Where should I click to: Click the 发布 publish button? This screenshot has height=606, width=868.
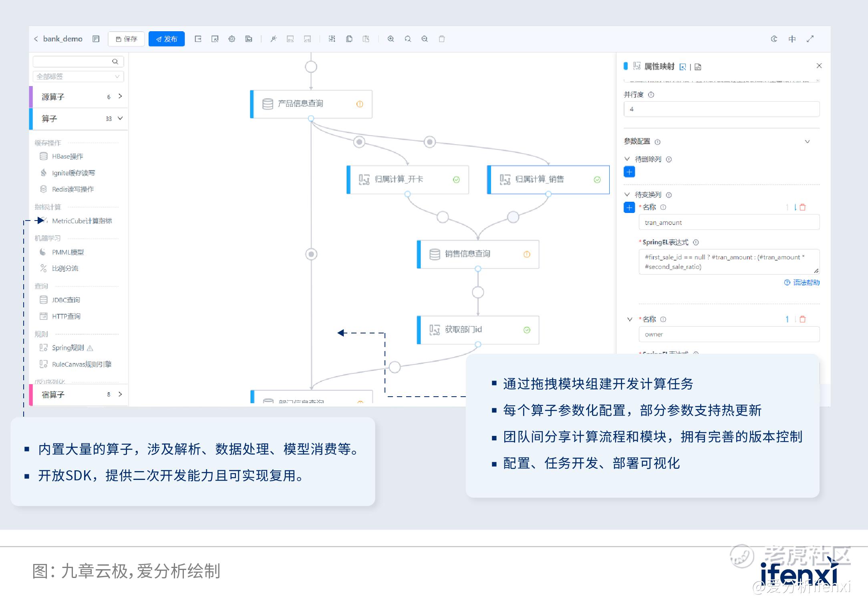coord(166,39)
